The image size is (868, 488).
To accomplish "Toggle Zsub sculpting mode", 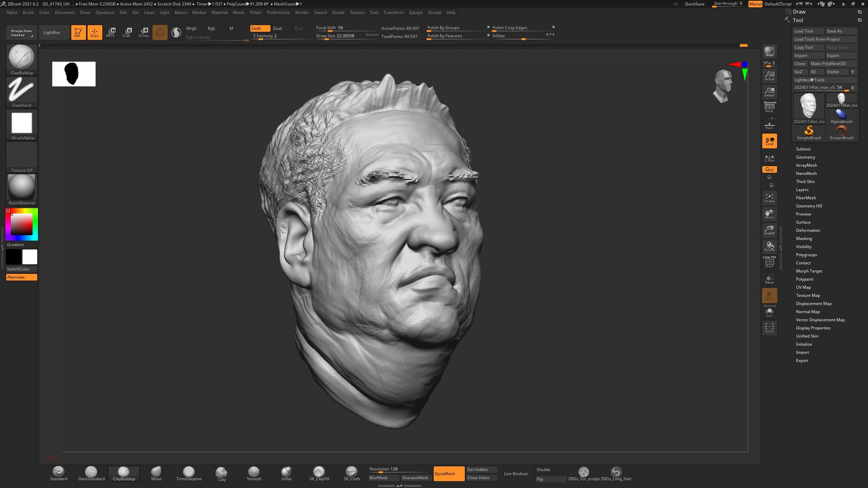I will (278, 28).
